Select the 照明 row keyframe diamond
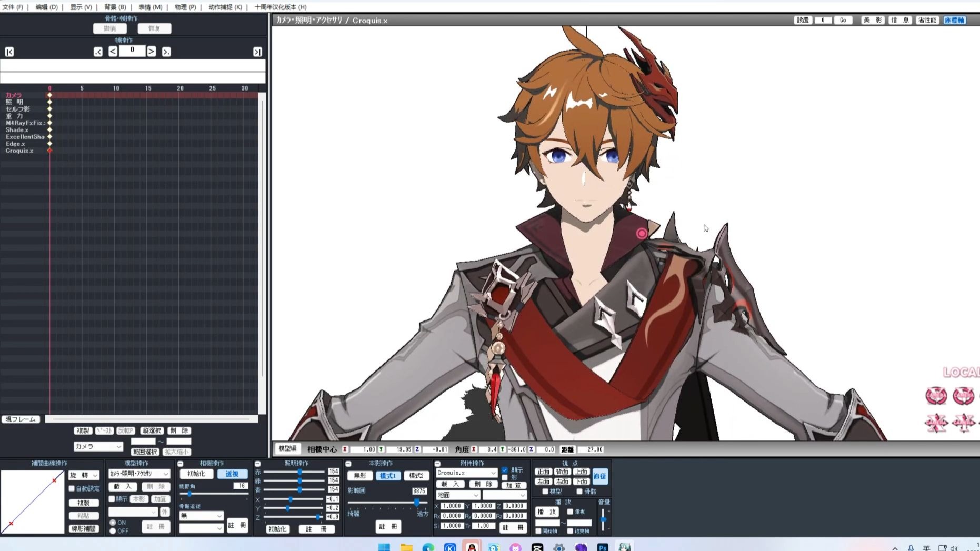This screenshot has height=551, width=980. tap(49, 102)
